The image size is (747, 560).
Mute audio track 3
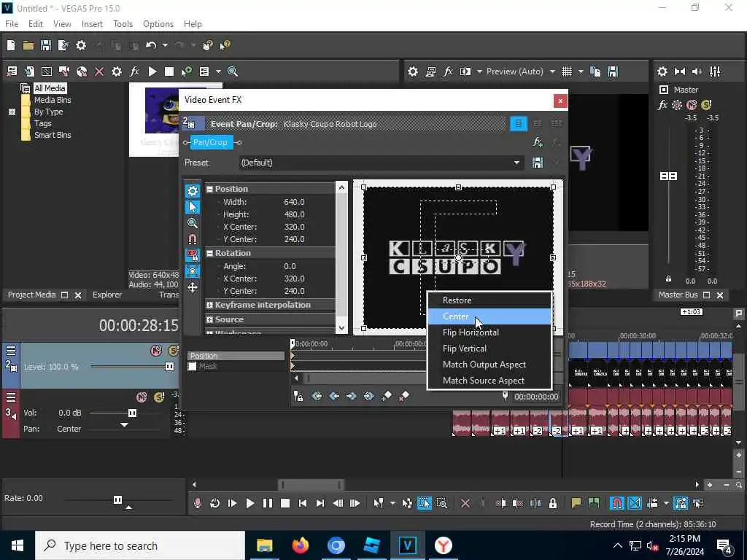point(142,397)
